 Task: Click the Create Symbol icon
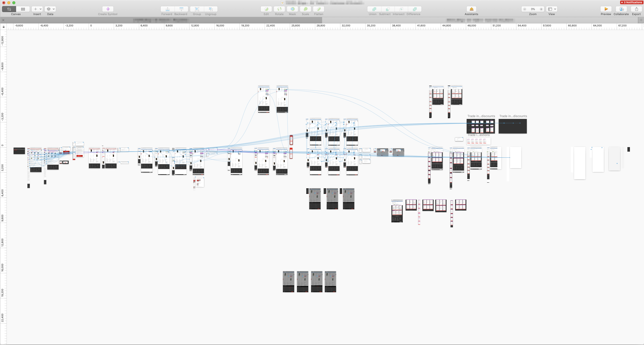(108, 9)
